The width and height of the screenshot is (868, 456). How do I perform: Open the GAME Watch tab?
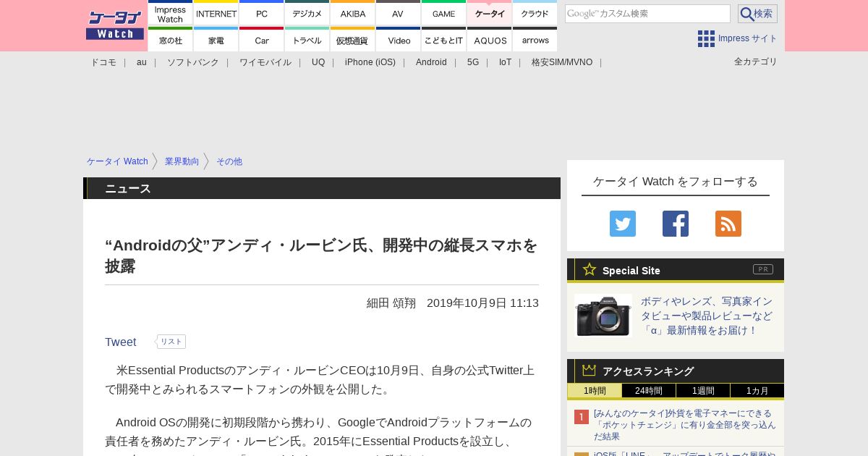(444, 13)
